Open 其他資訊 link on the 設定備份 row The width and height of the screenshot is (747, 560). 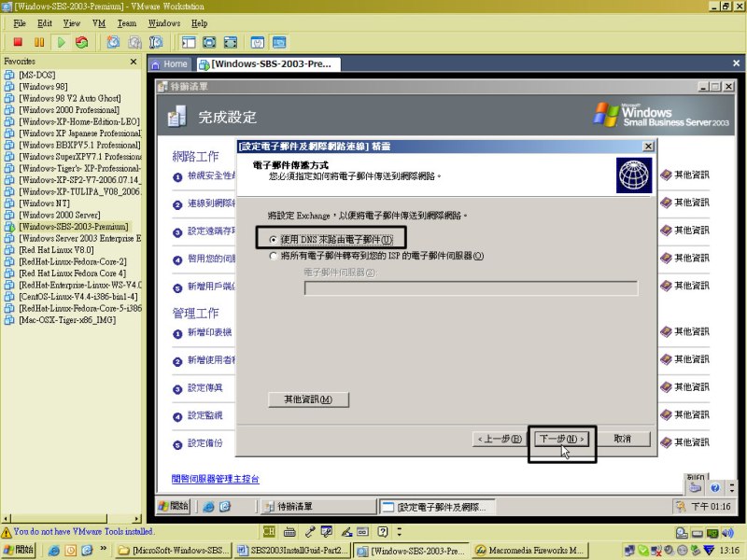pyautogui.click(x=685, y=442)
